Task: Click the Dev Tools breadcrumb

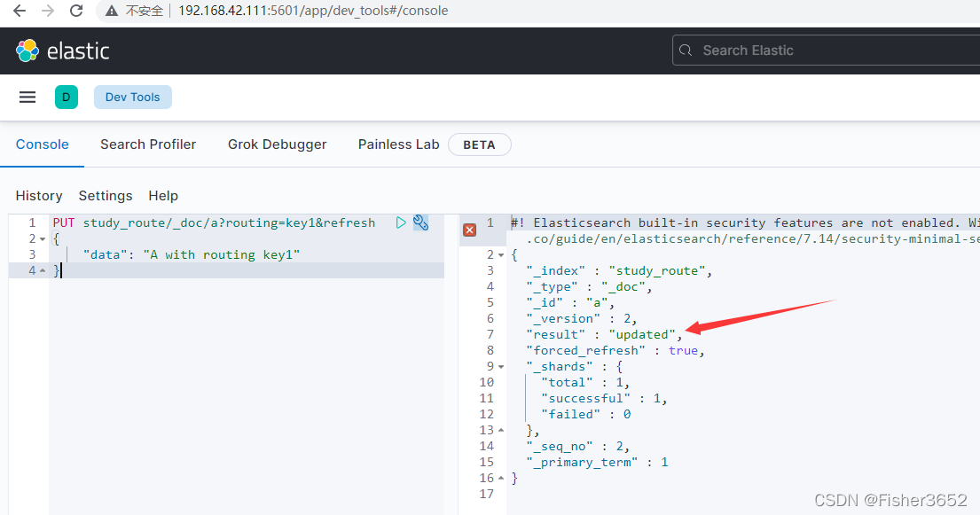Action: click(x=132, y=97)
